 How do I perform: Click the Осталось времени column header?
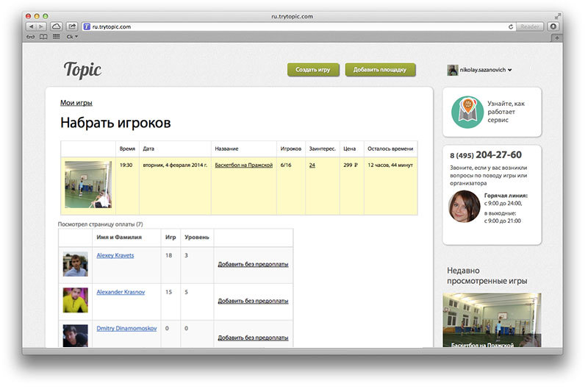[390, 149]
